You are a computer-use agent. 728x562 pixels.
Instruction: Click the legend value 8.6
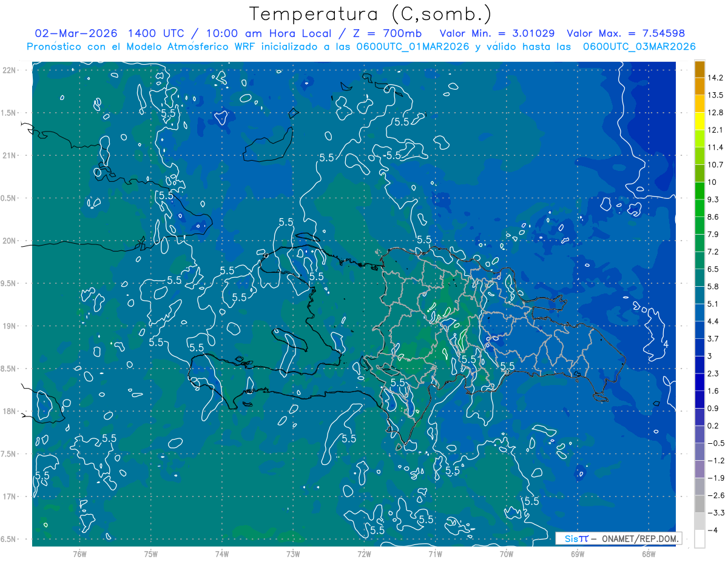click(713, 217)
